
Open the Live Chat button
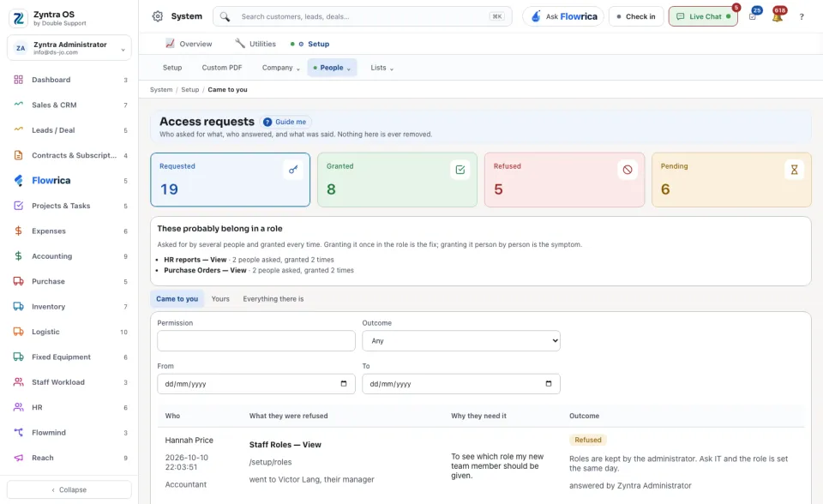coord(703,16)
